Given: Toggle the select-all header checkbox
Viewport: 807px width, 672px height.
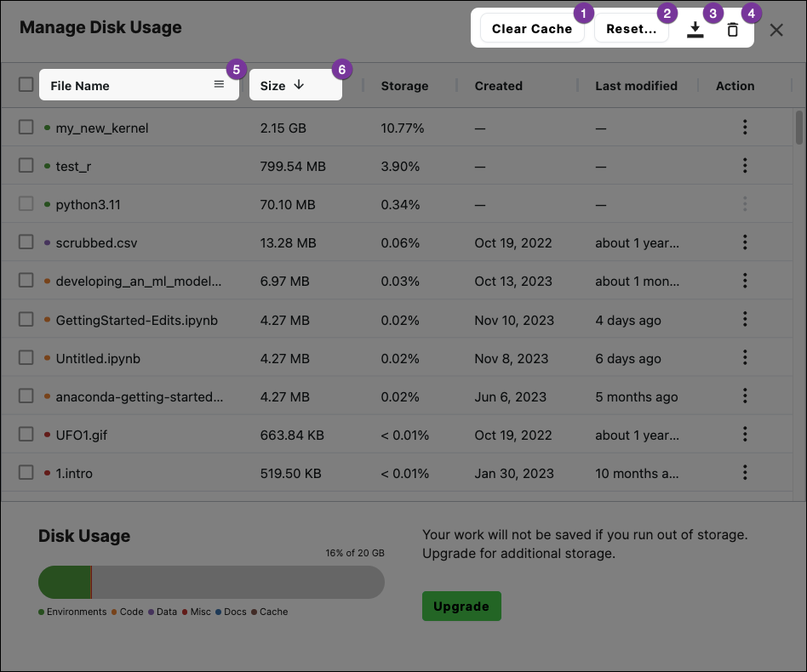Looking at the screenshot, I should pos(26,84).
